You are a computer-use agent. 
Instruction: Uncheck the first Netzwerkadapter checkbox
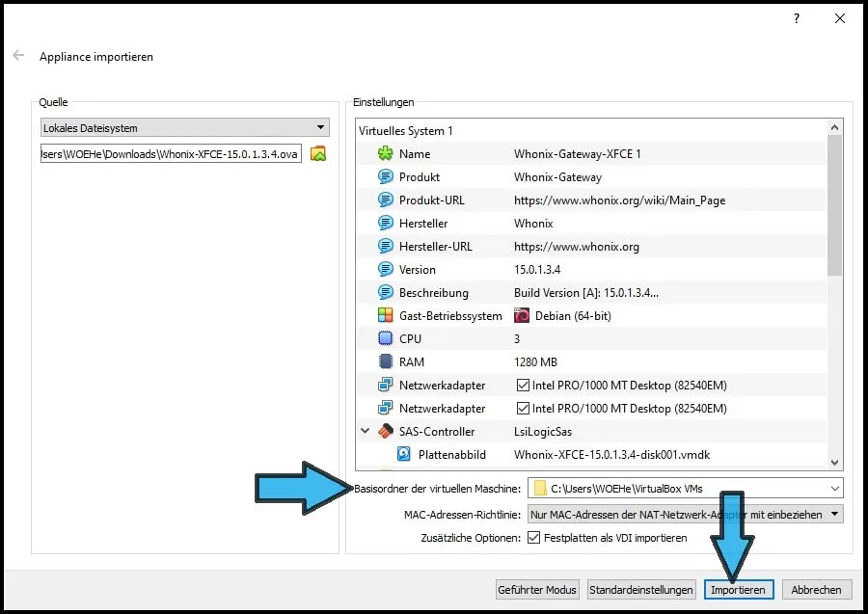point(523,385)
